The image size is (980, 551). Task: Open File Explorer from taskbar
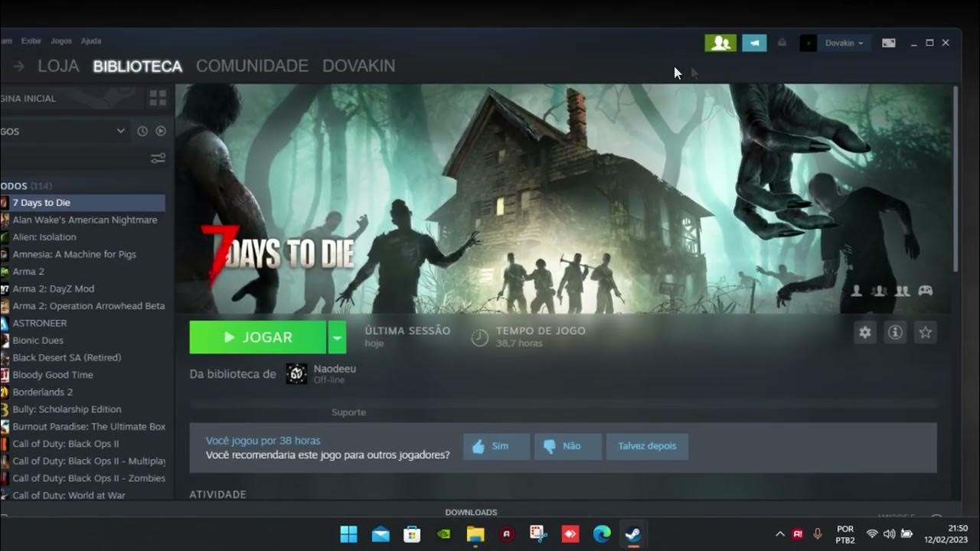[475, 534]
